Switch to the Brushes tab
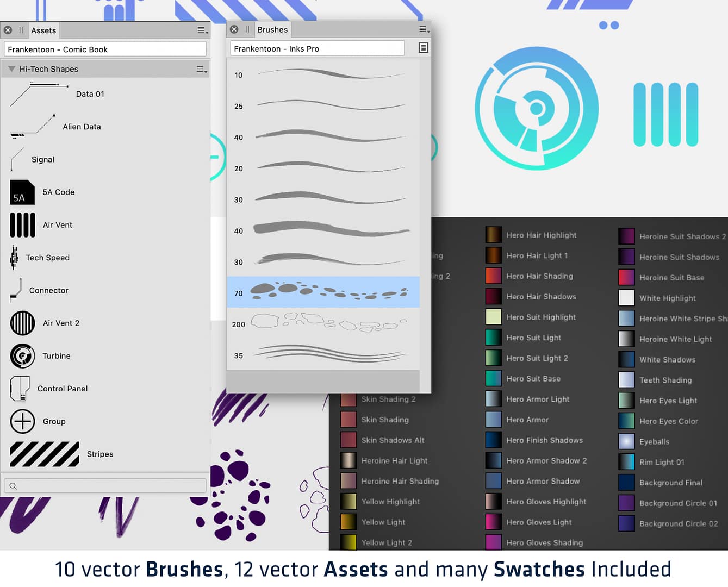Screen dimensions: 728x587 (x=272, y=29)
